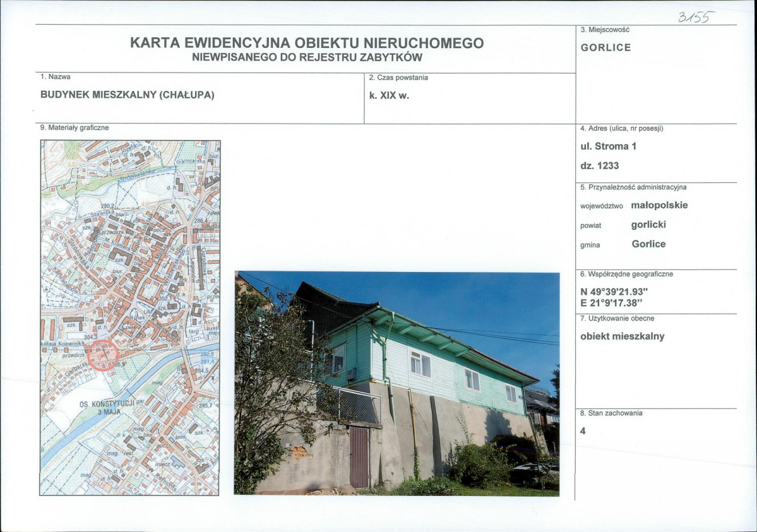Click the 'powiat' label
The height and width of the screenshot is (532, 757).
591,226
